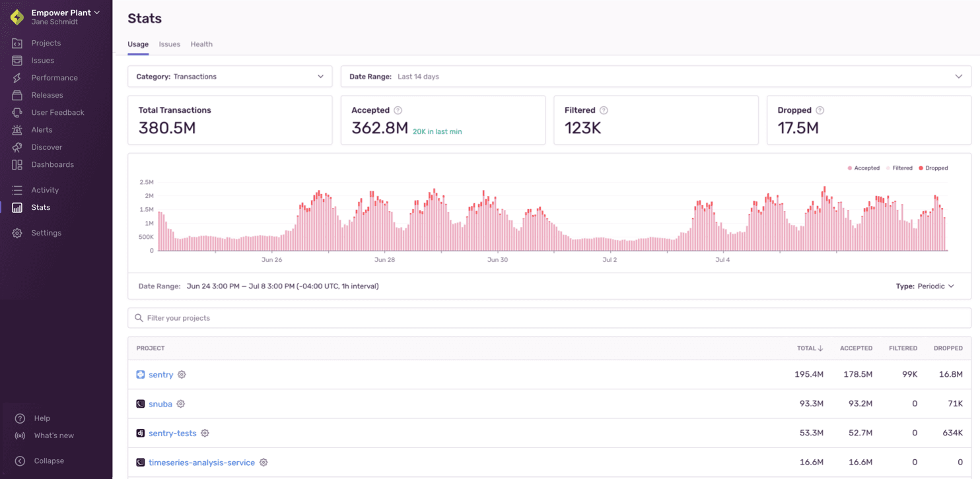Click the Total Transactions card
Image resolution: width=980 pixels, height=479 pixels.
(230, 120)
